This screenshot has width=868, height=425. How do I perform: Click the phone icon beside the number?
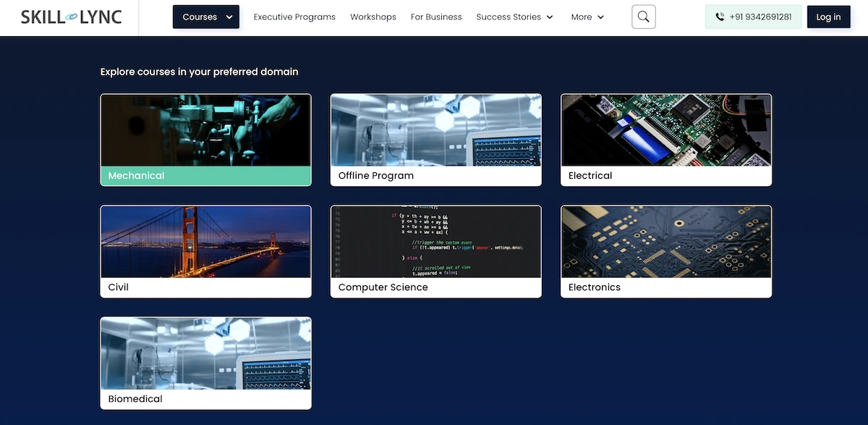[x=720, y=17]
